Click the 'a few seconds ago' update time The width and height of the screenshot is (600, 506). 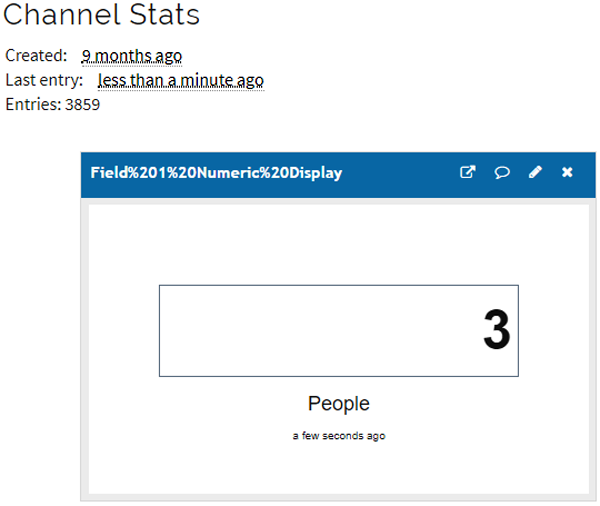[x=338, y=436]
